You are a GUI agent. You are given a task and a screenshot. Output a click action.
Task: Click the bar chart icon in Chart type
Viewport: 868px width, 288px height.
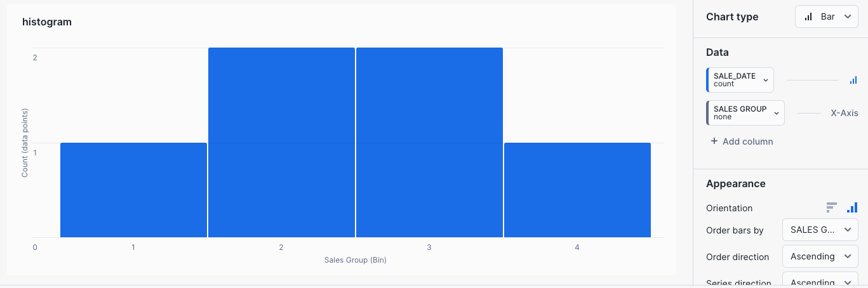click(x=808, y=17)
